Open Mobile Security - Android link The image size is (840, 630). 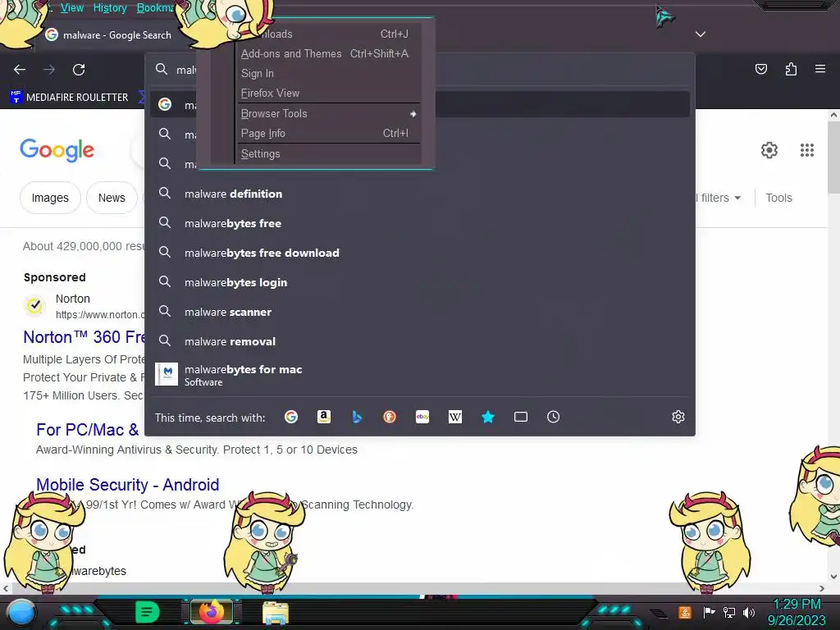[x=127, y=484]
